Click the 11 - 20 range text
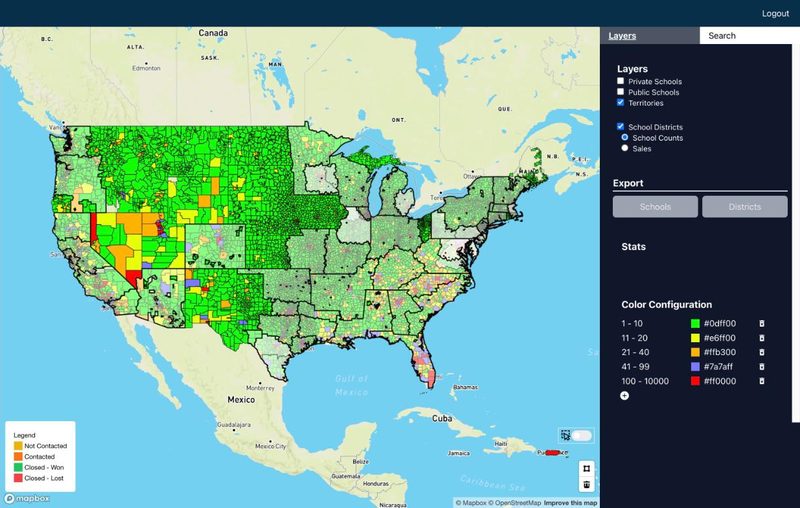 tap(634, 338)
